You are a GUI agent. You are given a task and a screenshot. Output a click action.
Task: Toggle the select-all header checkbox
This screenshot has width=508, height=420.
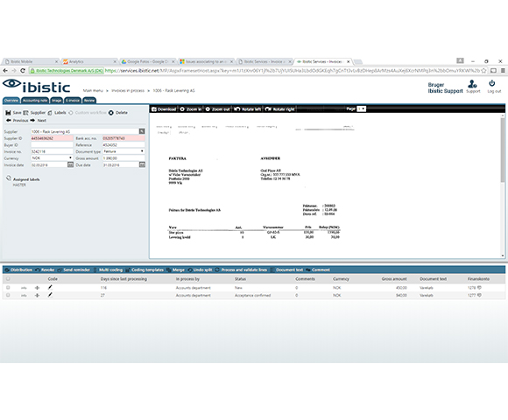coord(8,278)
